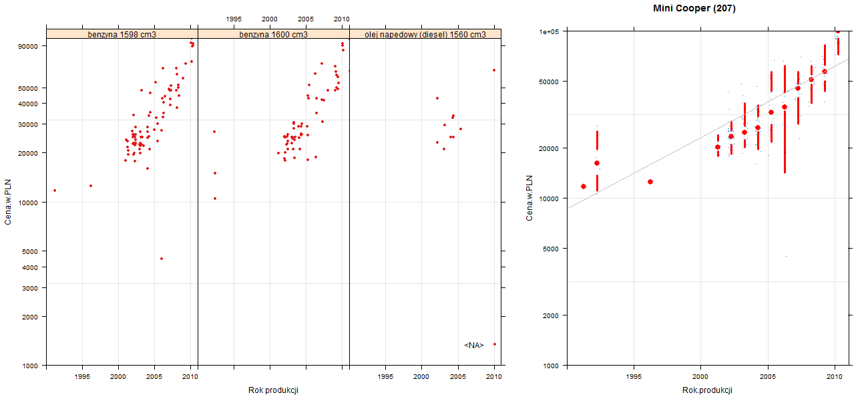Viewport: 868px width, 401px height.
Task: Select the 'olej napedowy (diesel) 1560 cm3' strip
Action: click(x=425, y=34)
